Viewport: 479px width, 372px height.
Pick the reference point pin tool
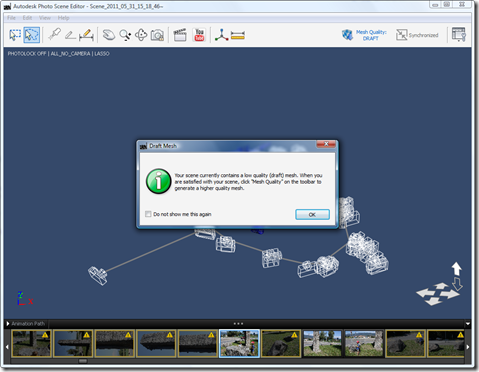coord(54,34)
